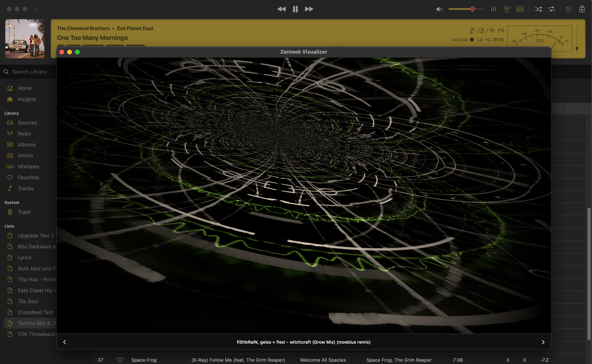Open the play queue
592x364 pixels.
(582, 9)
